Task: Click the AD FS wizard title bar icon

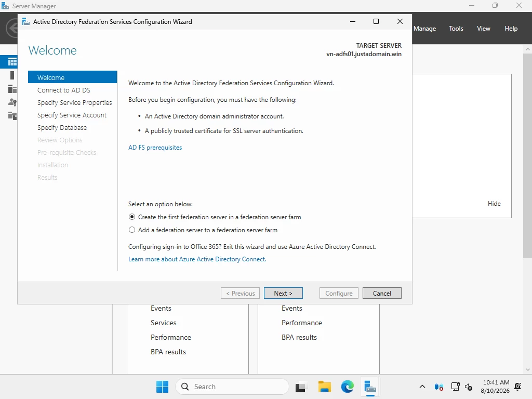Action: point(26,22)
